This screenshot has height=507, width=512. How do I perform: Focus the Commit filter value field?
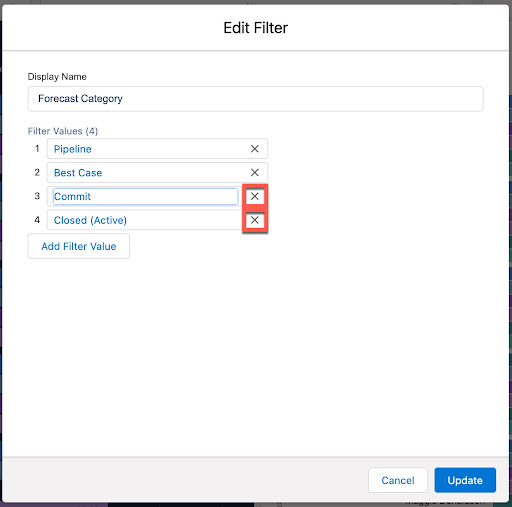[x=145, y=196]
